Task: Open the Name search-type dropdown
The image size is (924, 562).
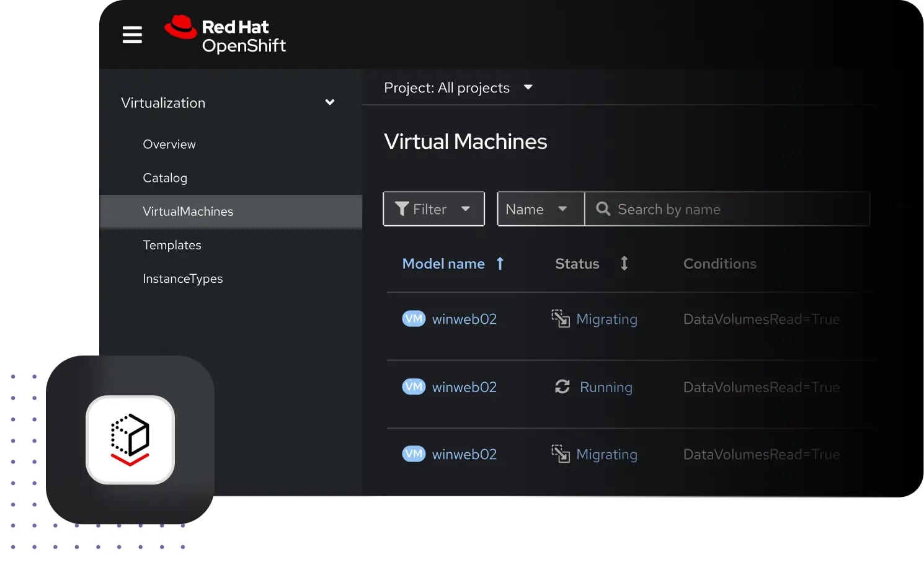Action: [541, 209]
